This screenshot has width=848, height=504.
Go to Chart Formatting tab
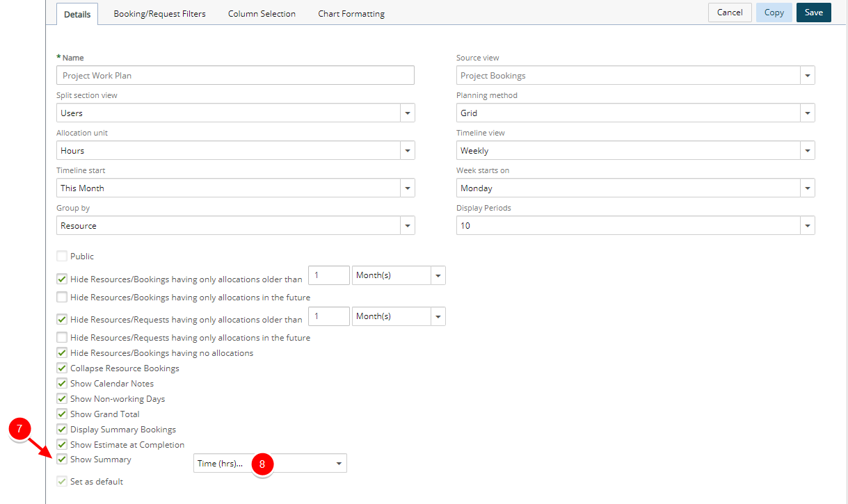[351, 14]
